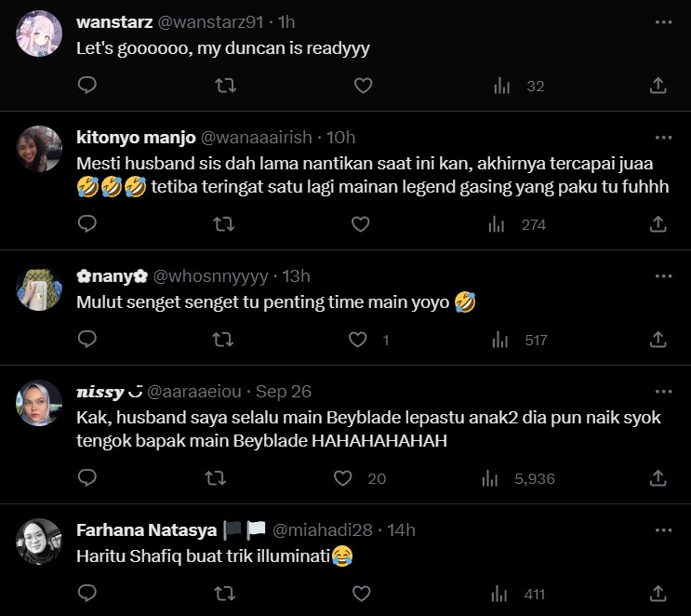691x616 pixels.
Task: Open Farhana Natasya's profile name
Action: [148, 530]
